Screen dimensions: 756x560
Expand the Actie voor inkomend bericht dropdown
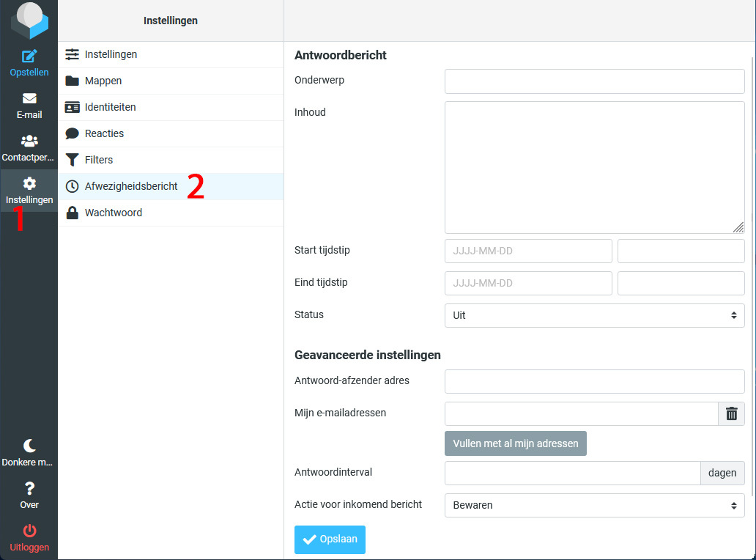pos(594,505)
